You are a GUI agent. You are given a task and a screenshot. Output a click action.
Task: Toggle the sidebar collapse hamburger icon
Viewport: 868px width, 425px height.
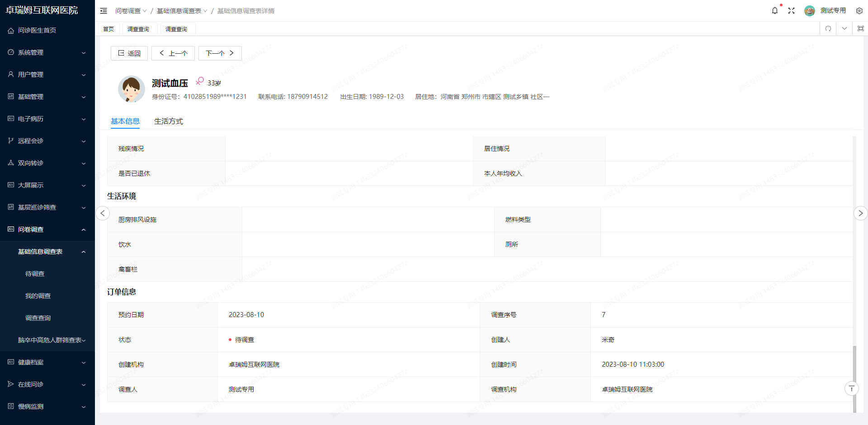[104, 11]
